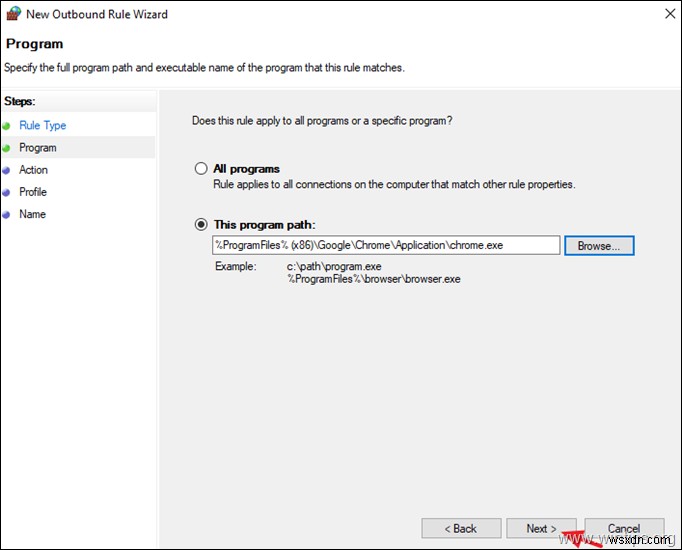Jump to the Action step
This screenshot has width=682, height=550.
click(33, 170)
